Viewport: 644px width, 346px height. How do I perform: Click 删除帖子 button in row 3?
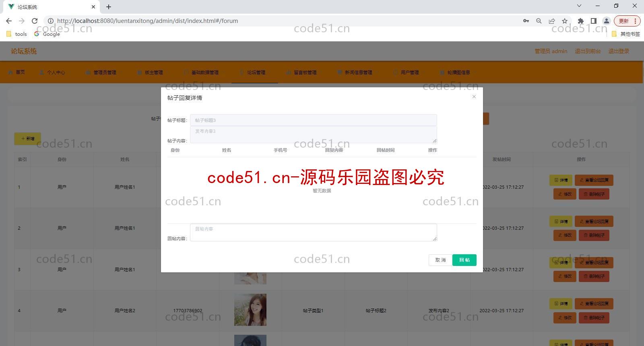click(594, 276)
